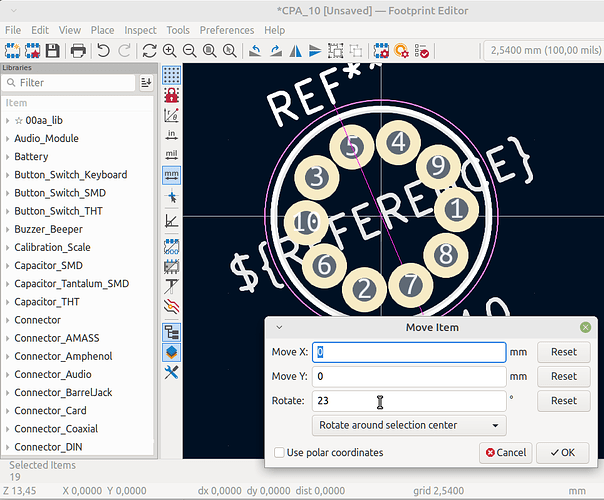Click the Rotate angle input field
Screen dimensions: 604x500
point(409,401)
